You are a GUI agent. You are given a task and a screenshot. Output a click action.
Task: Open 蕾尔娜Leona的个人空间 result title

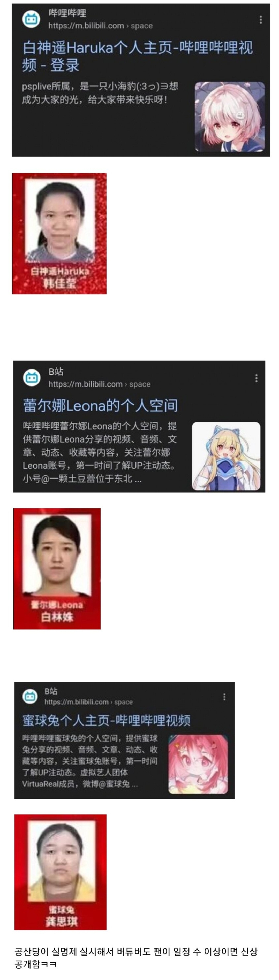click(x=101, y=406)
